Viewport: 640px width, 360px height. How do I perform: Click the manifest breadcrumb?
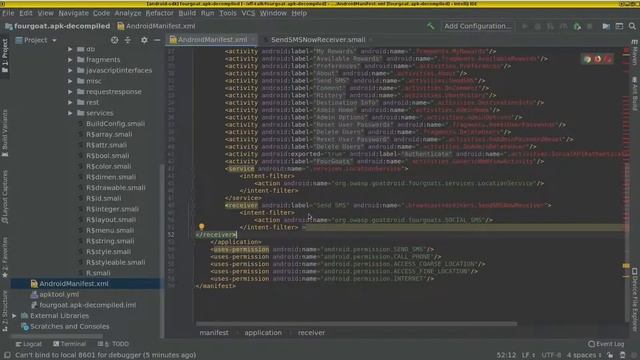tap(214, 333)
